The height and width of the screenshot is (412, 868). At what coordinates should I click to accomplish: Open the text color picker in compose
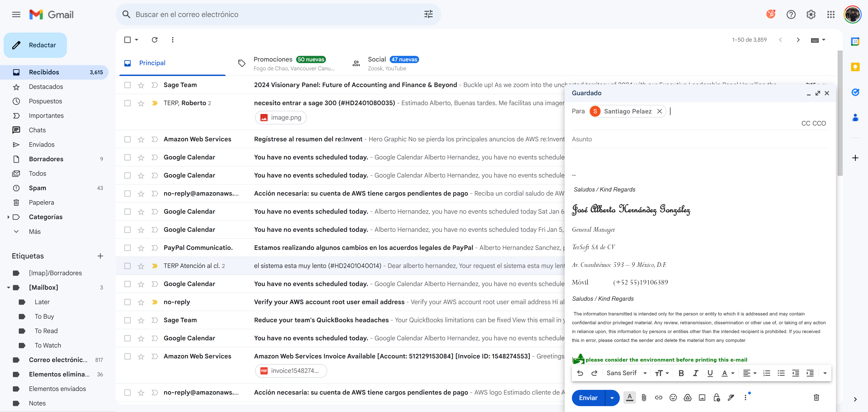coord(727,373)
